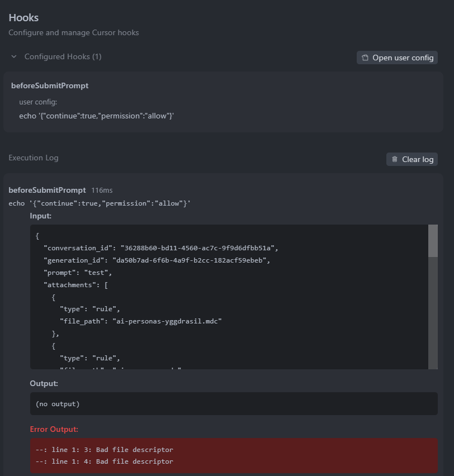This screenshot has width=454, height=476.
Task: Click the first Bad file descriptor error line
Action: coord(104,450)
